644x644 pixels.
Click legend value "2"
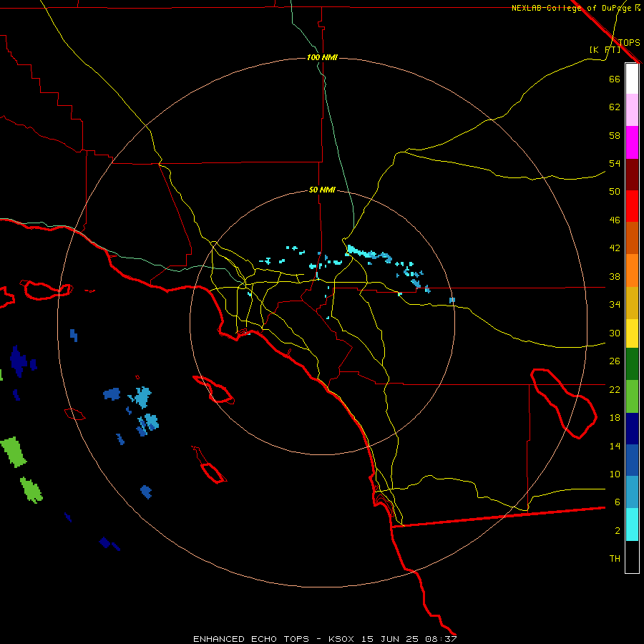(617, 531)
